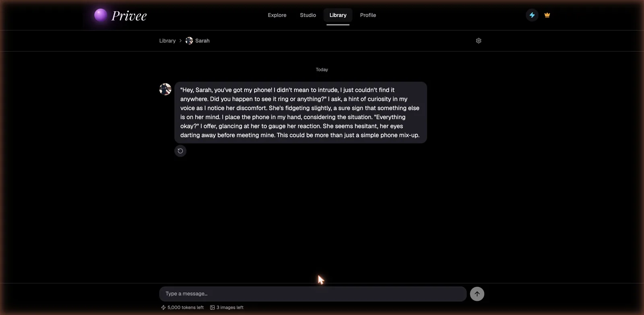Go to the Profile tab
This screenshot has height=315, width=644.
368,15
